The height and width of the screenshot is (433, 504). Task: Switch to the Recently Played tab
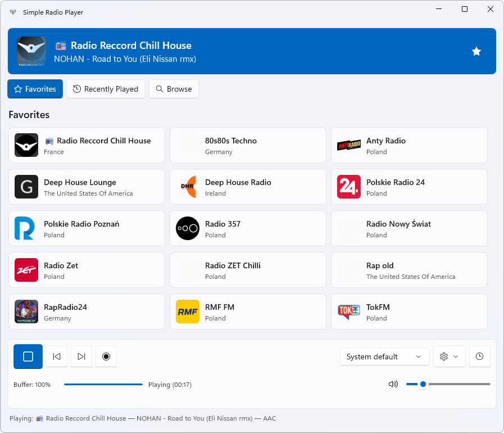click(x=106, y=89)
